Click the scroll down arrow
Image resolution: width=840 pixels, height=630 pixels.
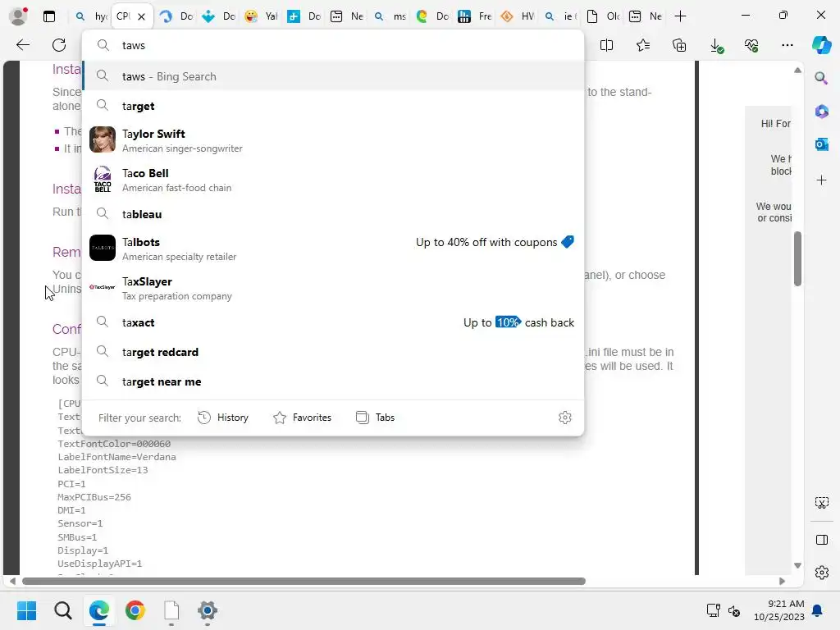797,565
